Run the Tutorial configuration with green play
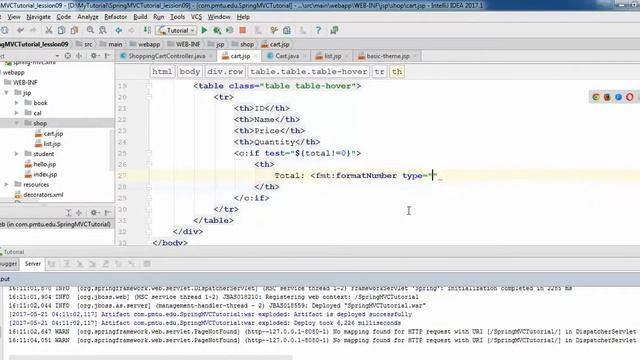This screenshot has width=640, height=360. click(204, 30)
